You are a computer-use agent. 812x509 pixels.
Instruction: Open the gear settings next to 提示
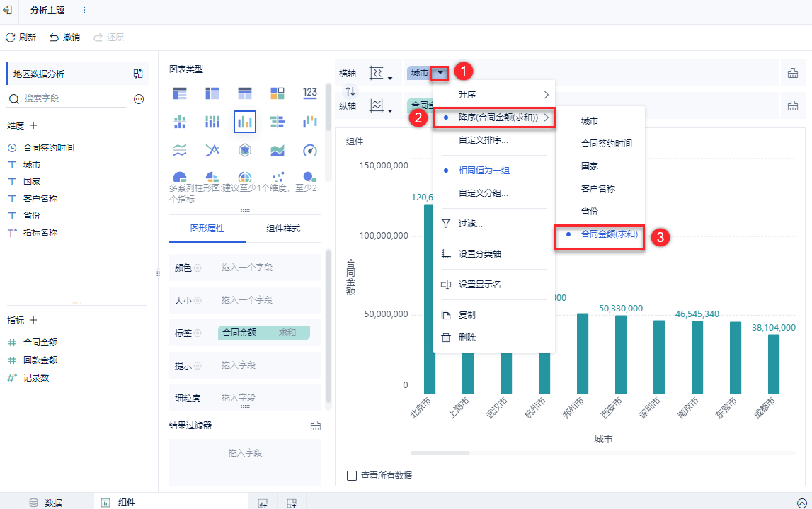click(x=198, y=365)
